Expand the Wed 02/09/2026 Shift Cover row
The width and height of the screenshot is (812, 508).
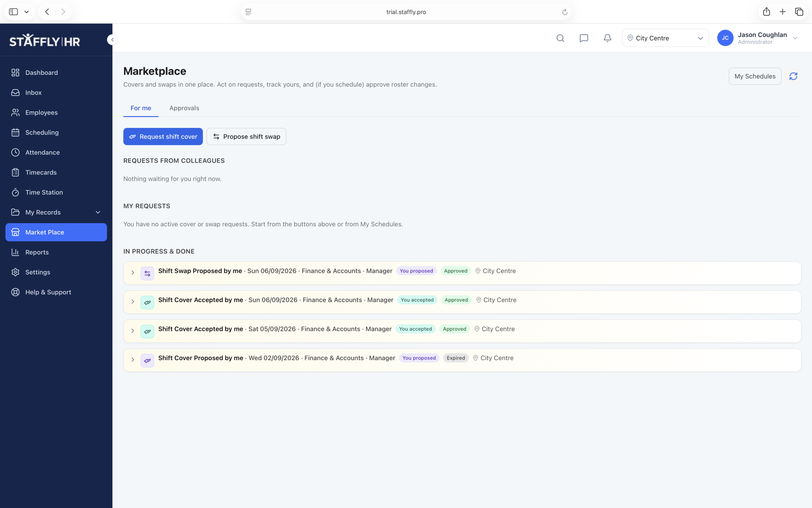[x=133, y=360]
